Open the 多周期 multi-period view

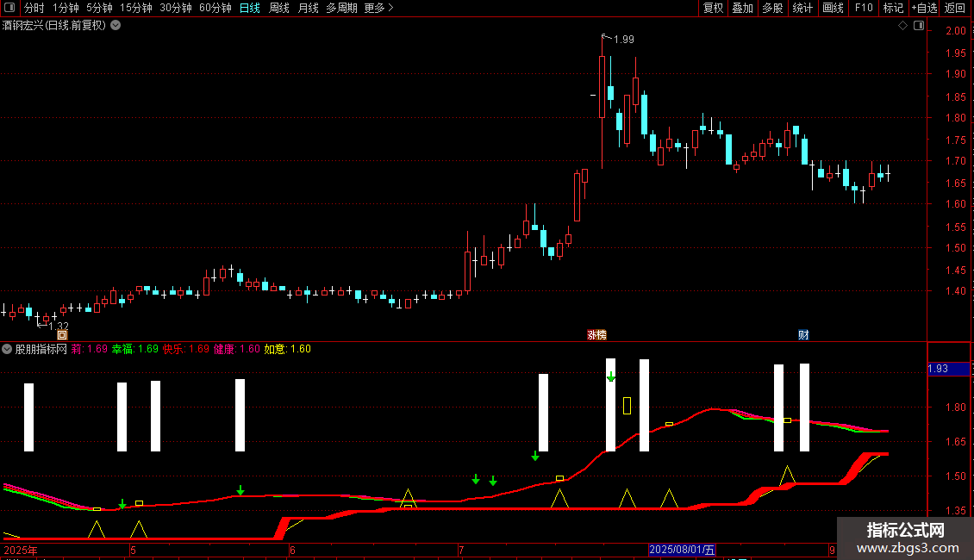(x=341, y=8)
